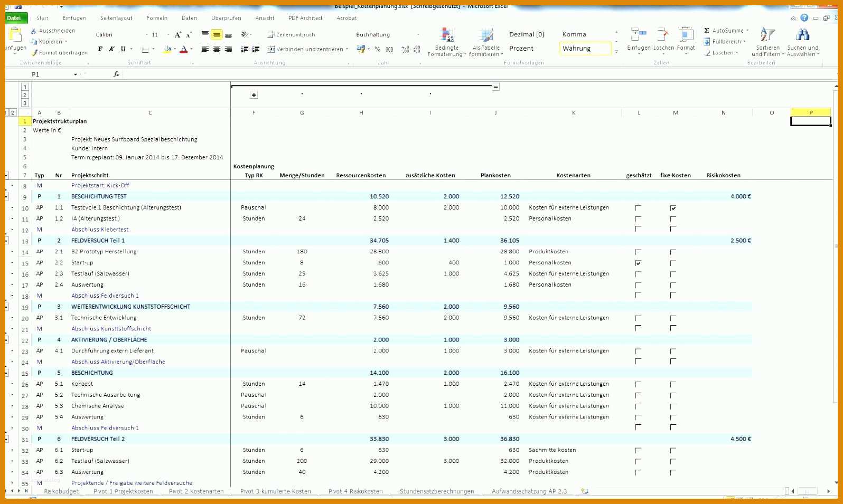This screenshot has height=504, width=843.
Task: Open fill color yellow bucket
Action: pos(167,49)
